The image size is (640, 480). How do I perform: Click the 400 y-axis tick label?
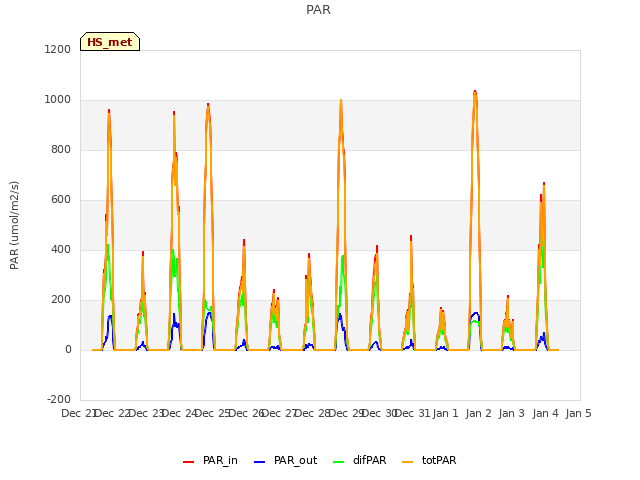pos(61,249)
